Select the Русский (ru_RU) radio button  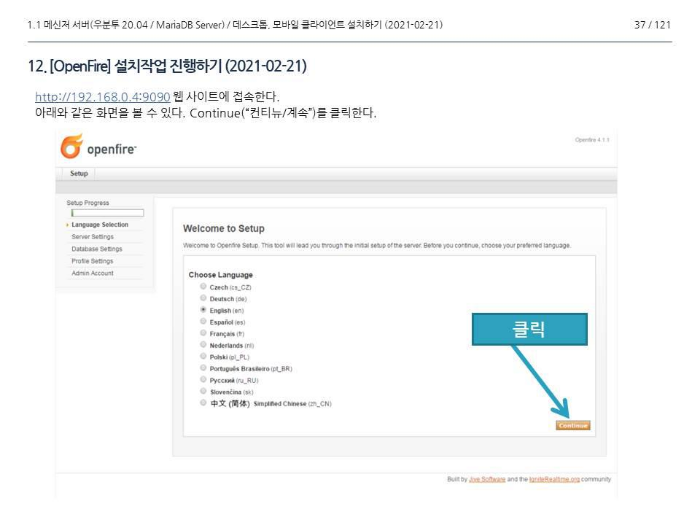coord(203,379)
